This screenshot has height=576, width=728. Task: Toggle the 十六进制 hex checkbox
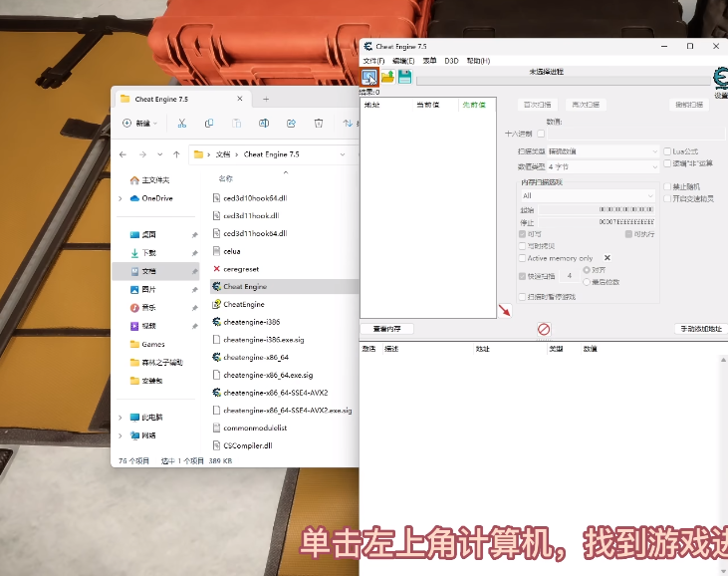[541, 134]
